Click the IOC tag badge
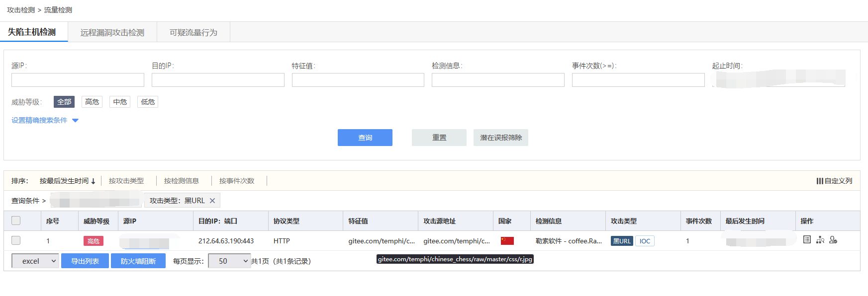 tap(645, 241)
